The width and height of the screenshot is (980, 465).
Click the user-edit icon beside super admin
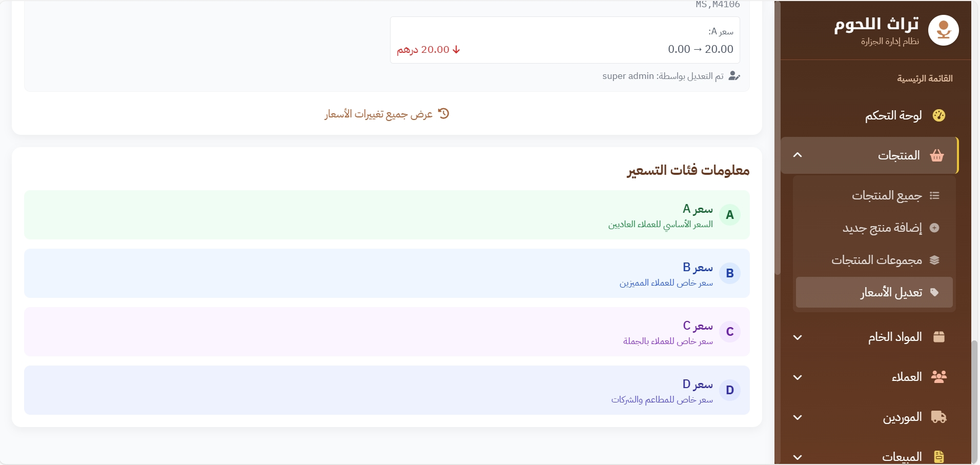click(x=734, y=76)
